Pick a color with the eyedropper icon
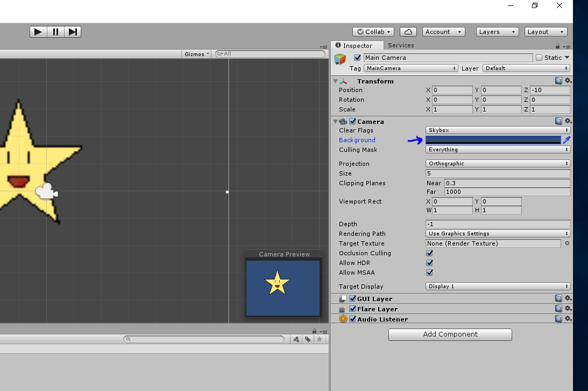588x391 pixels. pyautogui.click(x=566, y=139)
